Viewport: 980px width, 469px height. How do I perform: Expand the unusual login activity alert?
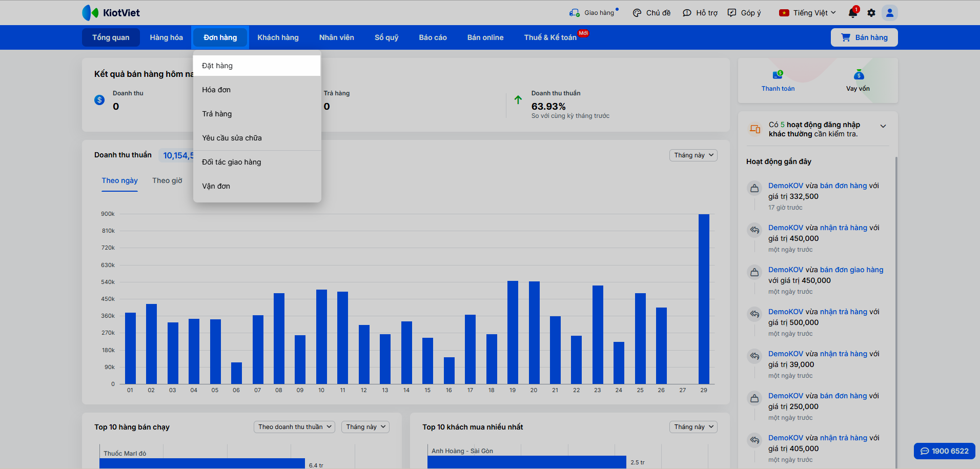(x=883, y=126)
